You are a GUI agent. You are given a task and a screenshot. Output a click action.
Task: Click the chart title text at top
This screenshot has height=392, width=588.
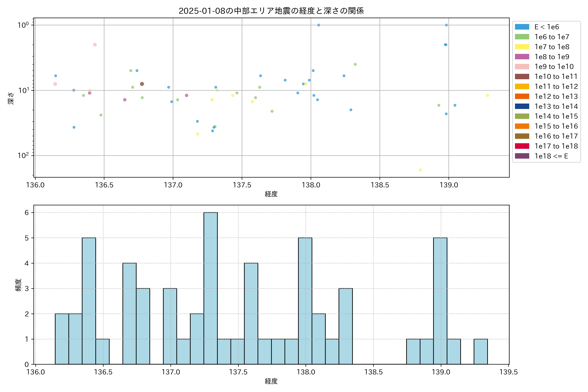tap(271, 11)
